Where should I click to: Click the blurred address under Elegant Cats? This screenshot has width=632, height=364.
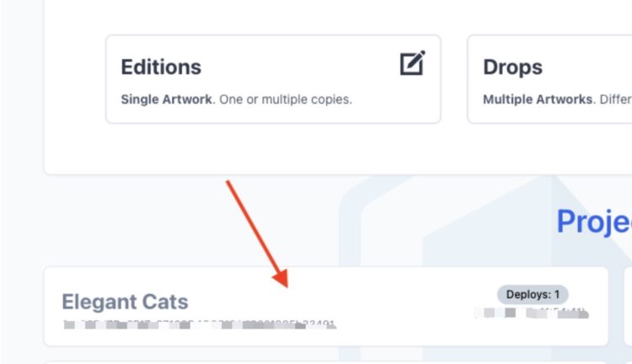click(198, 323)
